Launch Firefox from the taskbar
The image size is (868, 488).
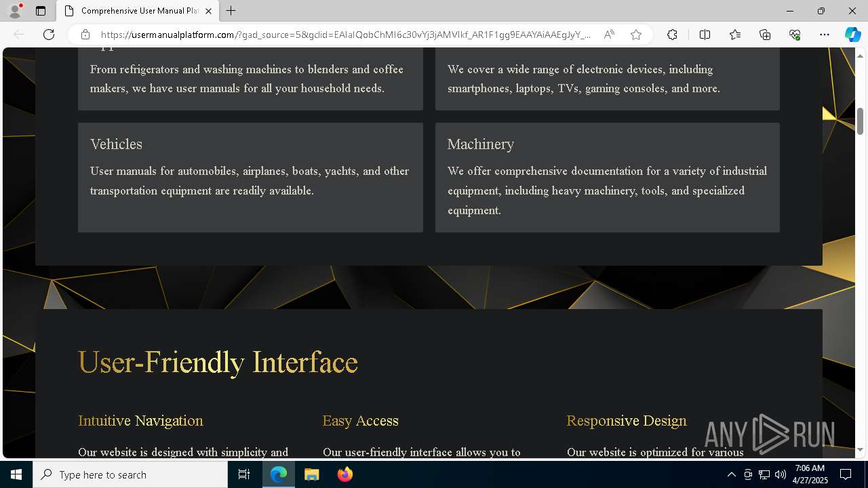tap(344, 474)
